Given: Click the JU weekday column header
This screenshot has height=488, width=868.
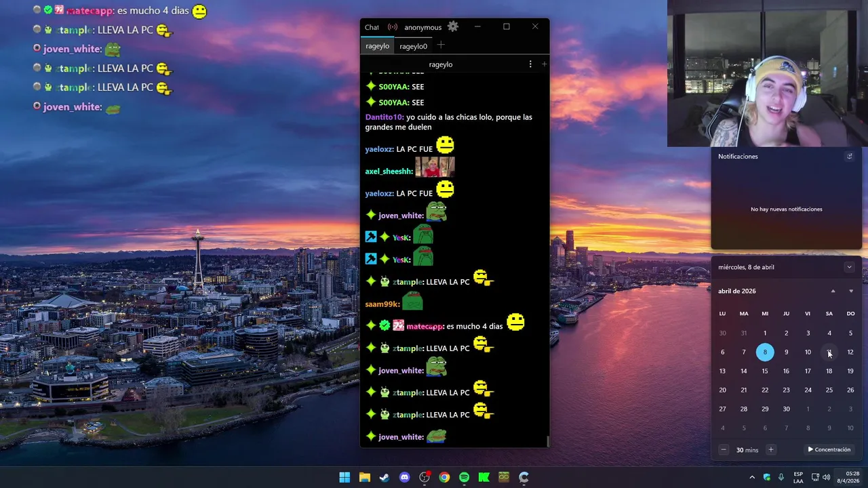Looking at the screenshot, I should click(x=786, y=314).
